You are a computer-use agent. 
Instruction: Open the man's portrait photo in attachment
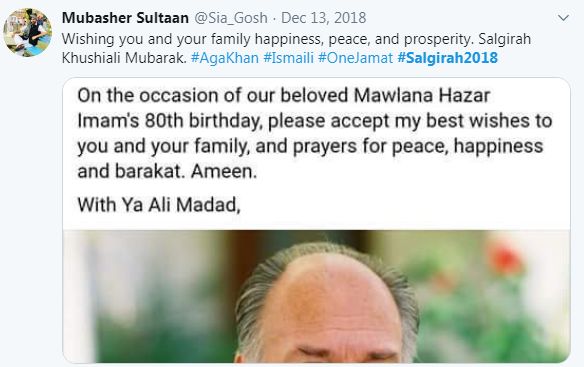tap(316, 296)
